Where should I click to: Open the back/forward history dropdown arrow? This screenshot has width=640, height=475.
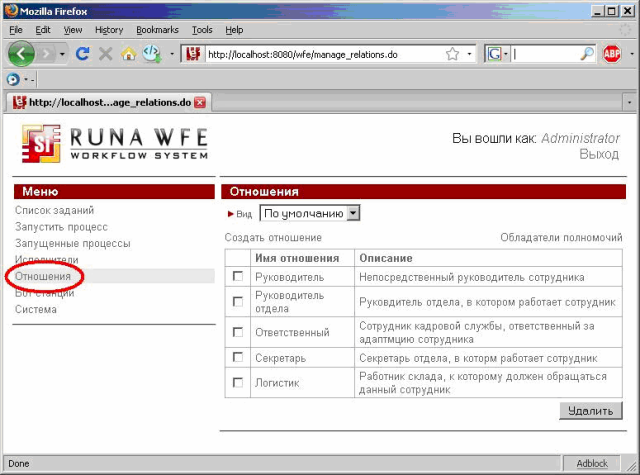point(62,54)
